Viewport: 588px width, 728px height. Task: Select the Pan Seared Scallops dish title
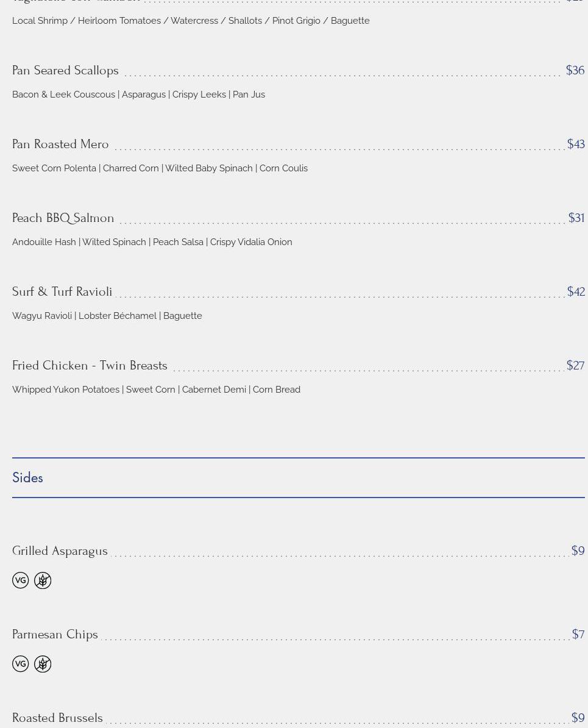tap(65, 71)
